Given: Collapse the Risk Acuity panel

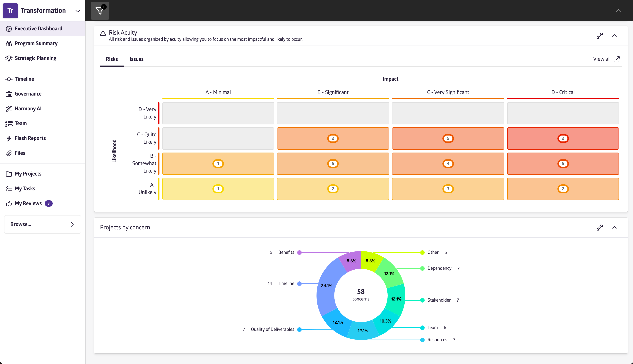Looking at the screenshot, I should pyautogui.click(x=614, y=36).
